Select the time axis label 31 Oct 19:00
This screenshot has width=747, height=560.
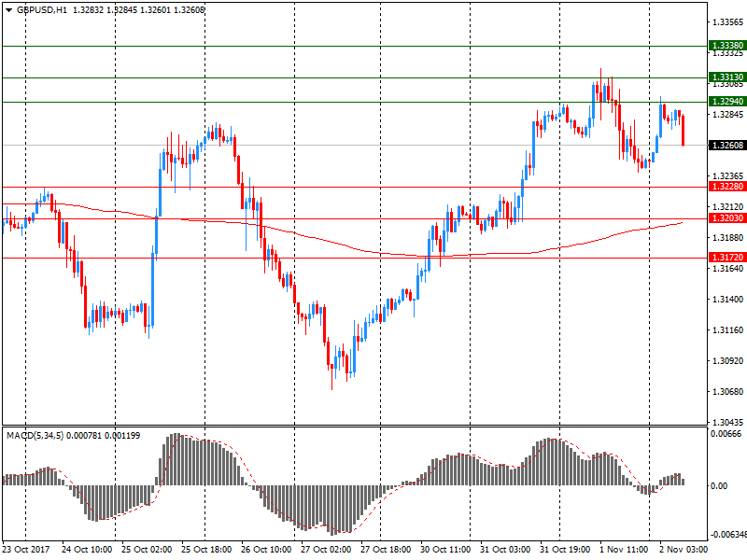click(x=565, y=550)
